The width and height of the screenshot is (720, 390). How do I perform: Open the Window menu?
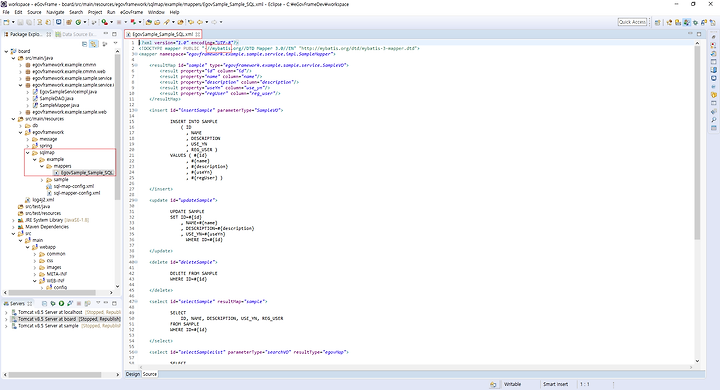tap(156, 12)
